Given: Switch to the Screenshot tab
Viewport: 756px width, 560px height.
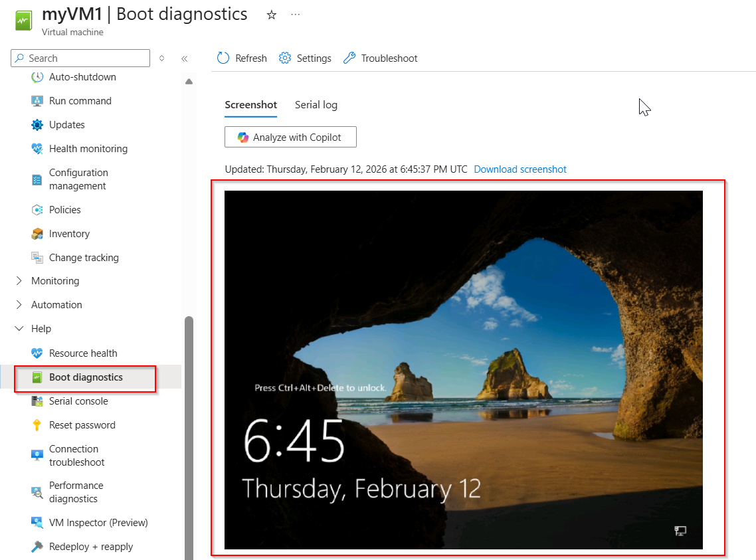Looking at the screenshot, I should coord(250,105).
